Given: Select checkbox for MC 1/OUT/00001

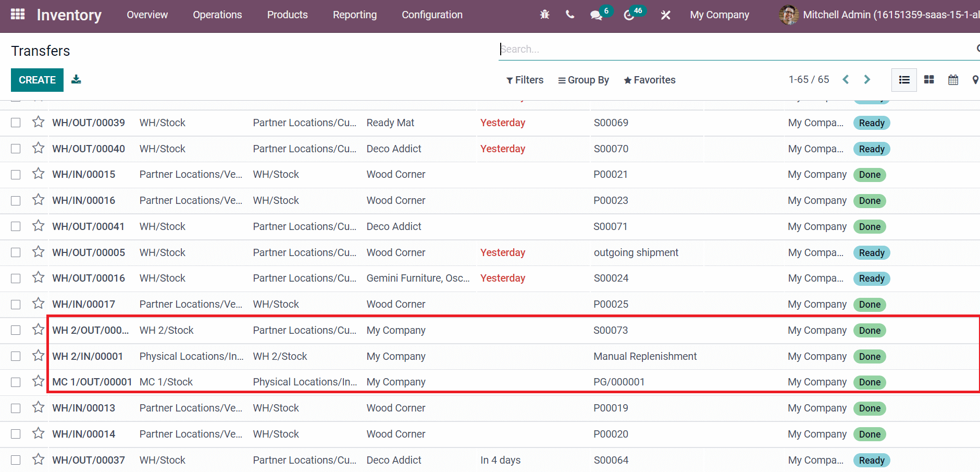Looking at the screenshot, I should click(16, 382).
